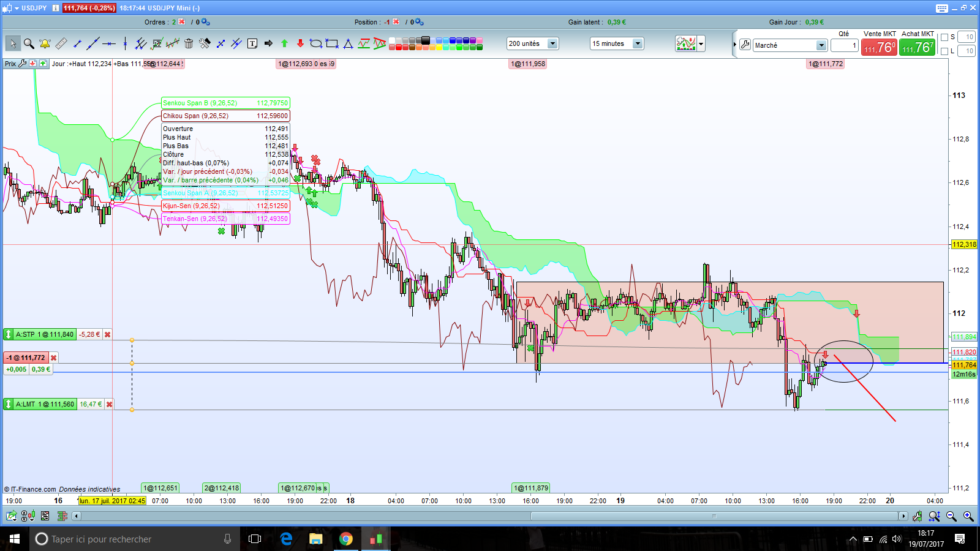Expand the indicators button dropdown arrow

[701, 43]
